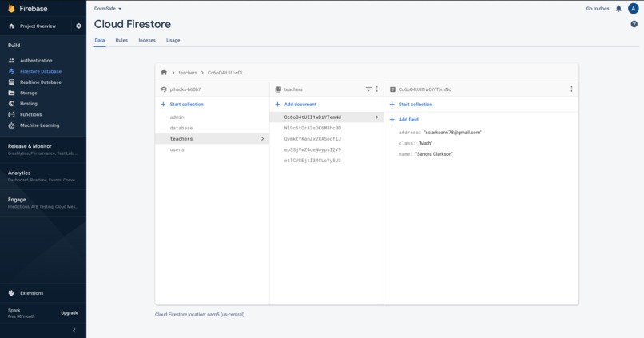The width and height of the screenshot is (644, 338).
Task: Click plus icon beside Add document
Action: (x=277, y=105)
